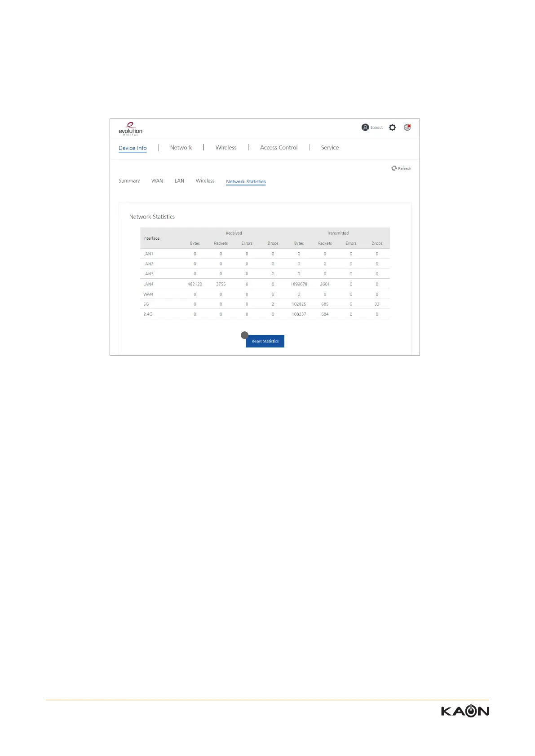This screenshot has height=756, width=535.
Task: Click the Evolution Digital logo
Action: pos(131,128)
